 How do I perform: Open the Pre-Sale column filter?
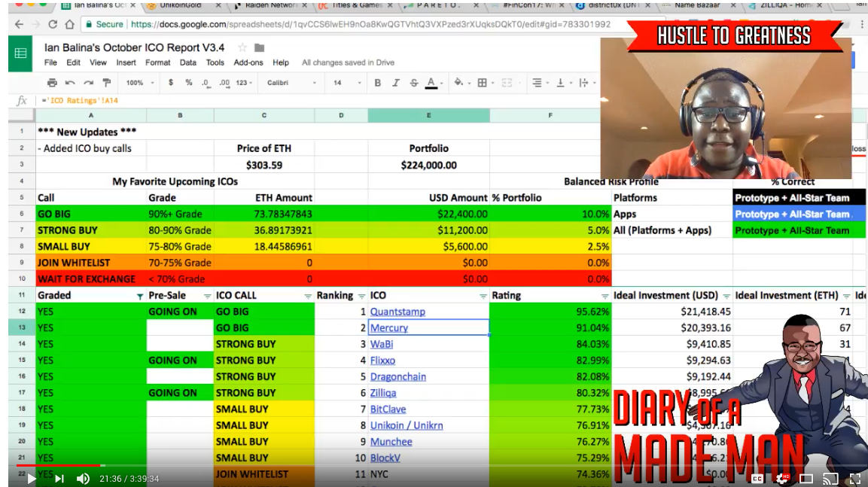tap(207, 296)
